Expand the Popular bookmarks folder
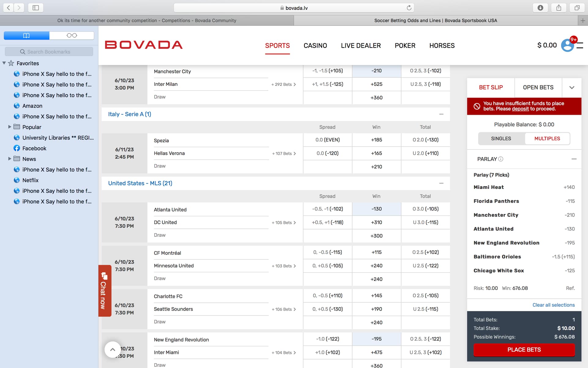The width and height of the screenshot is (588, 368). pyautogui.click(x=9, y=127)
